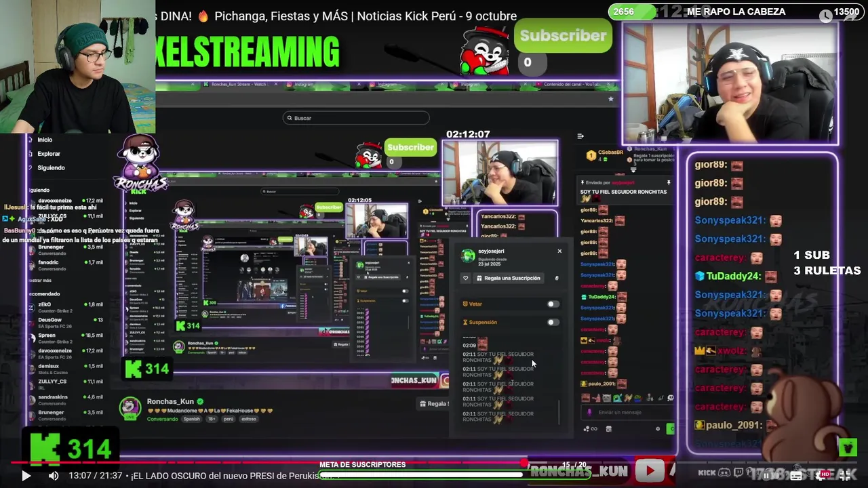Close the soyjosejeri user card
Screen dimensions: 868x488
[559, 251]
